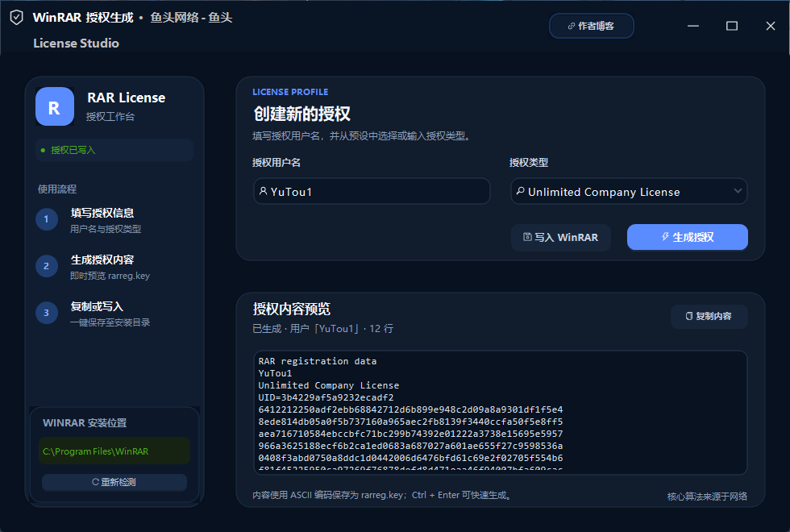Click the Unlimited Company License preview line
Screen dimensions: 790x532
[x=329, y=385]
